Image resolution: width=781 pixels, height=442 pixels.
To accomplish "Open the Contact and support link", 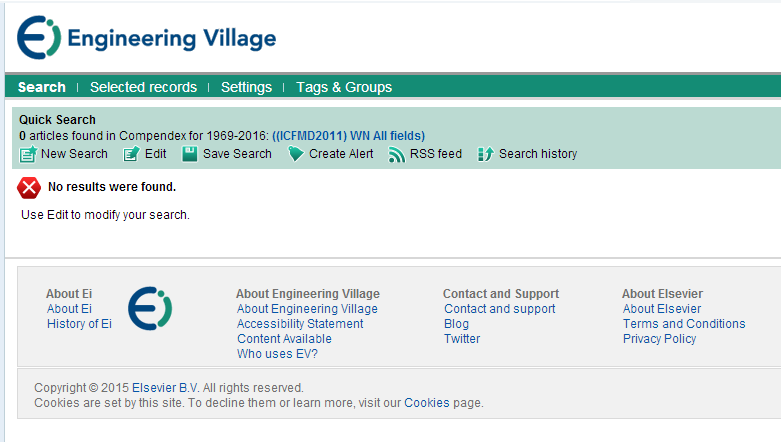I will pos(500,309).
